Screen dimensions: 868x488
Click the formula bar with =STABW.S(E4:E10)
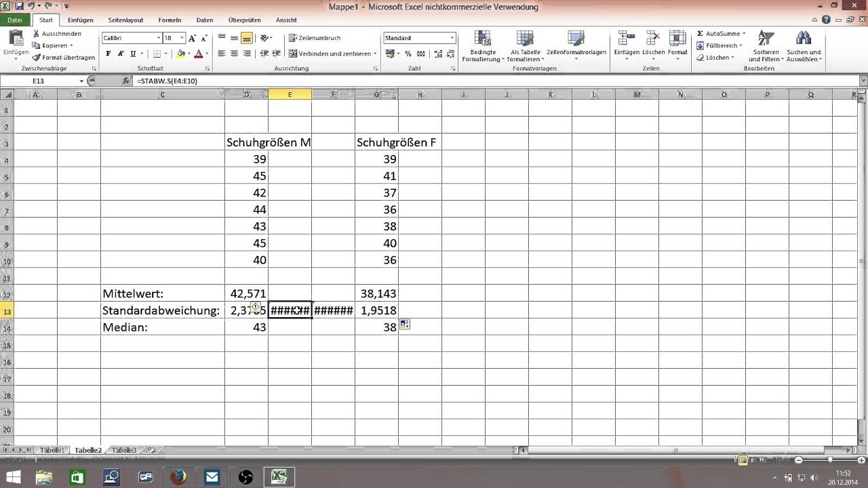pyautogui.click(x=495, y=81)
